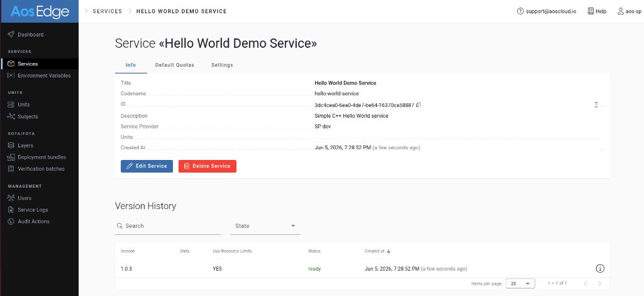Copy the service ID with copy icon
This screenshot has height=296, width=644.
tap(418, 105)
